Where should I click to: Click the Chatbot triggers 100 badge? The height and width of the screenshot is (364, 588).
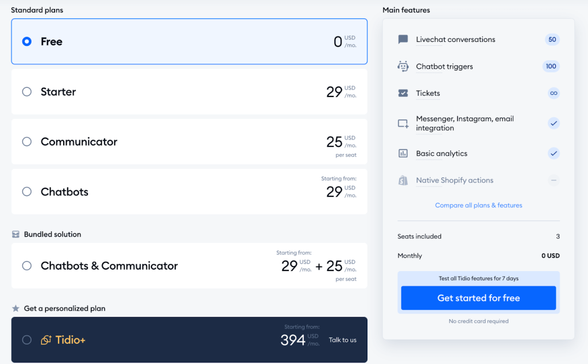tap(551, 67)
